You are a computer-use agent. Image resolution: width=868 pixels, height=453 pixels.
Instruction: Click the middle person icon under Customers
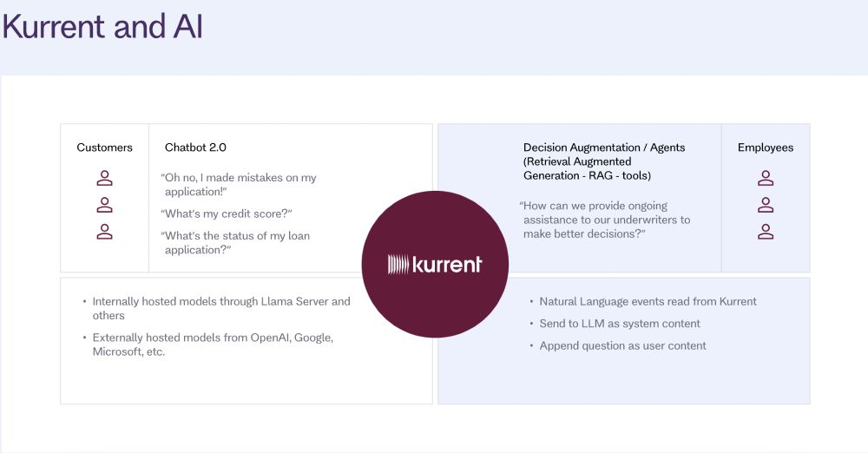coord(105,205)
